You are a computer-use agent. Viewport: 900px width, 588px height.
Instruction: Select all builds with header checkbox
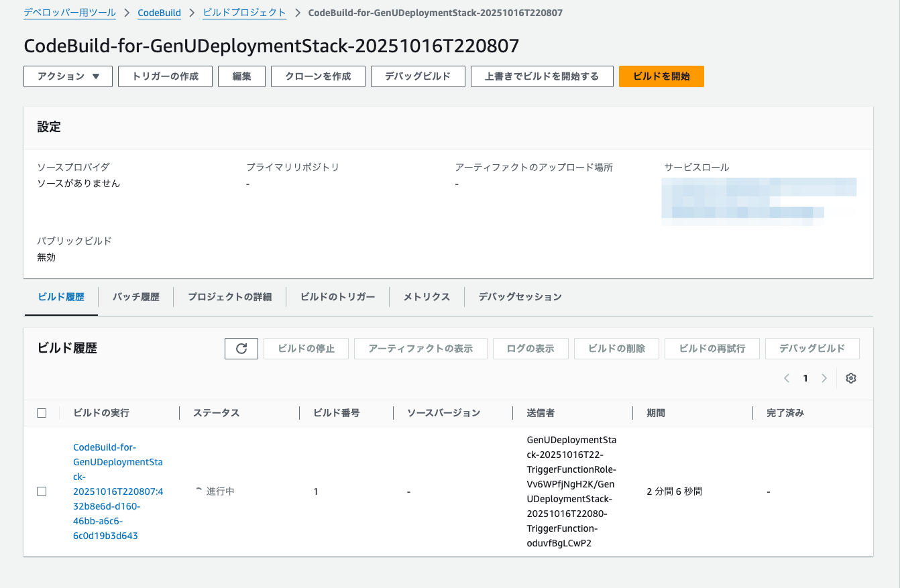click(42, 413)
